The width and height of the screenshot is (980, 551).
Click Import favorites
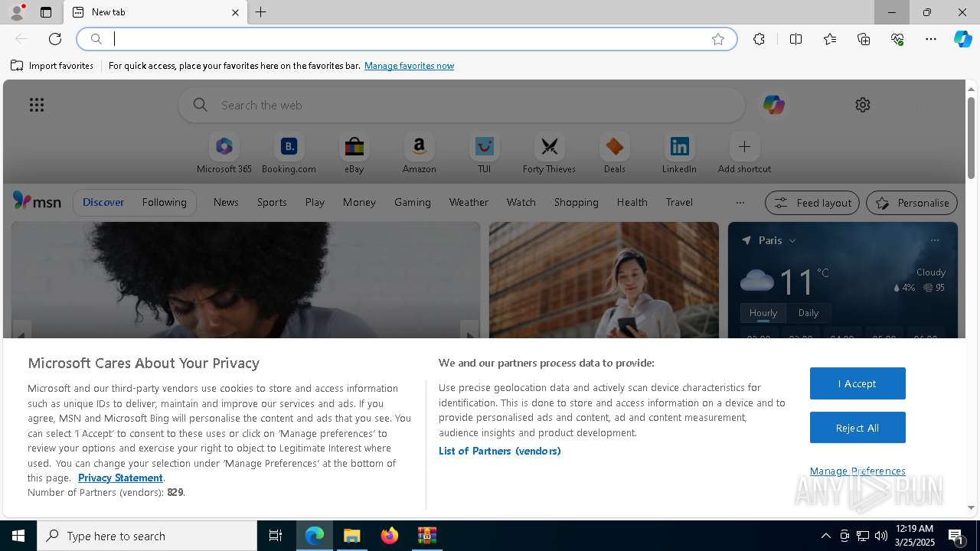click(52, 66)
